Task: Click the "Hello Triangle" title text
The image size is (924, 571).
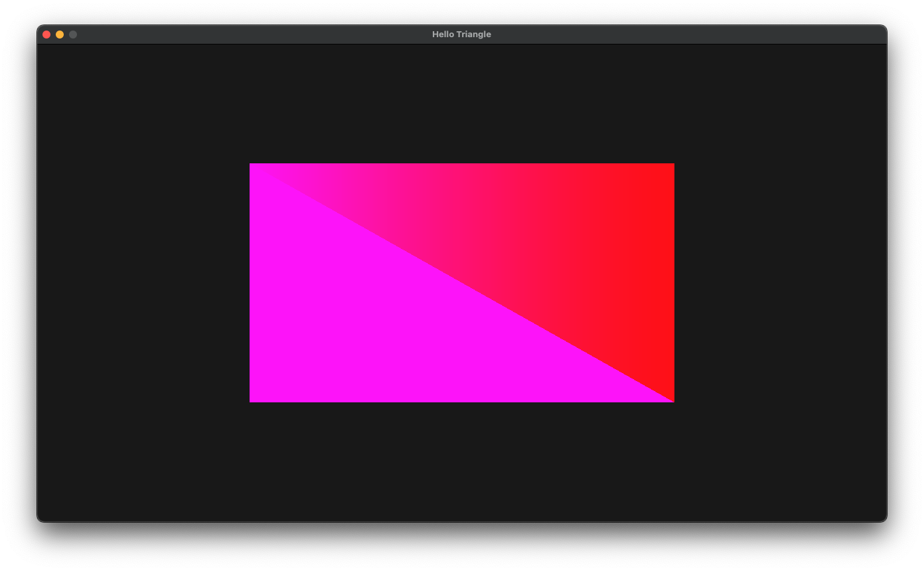Action: click(x=461, y=35)
